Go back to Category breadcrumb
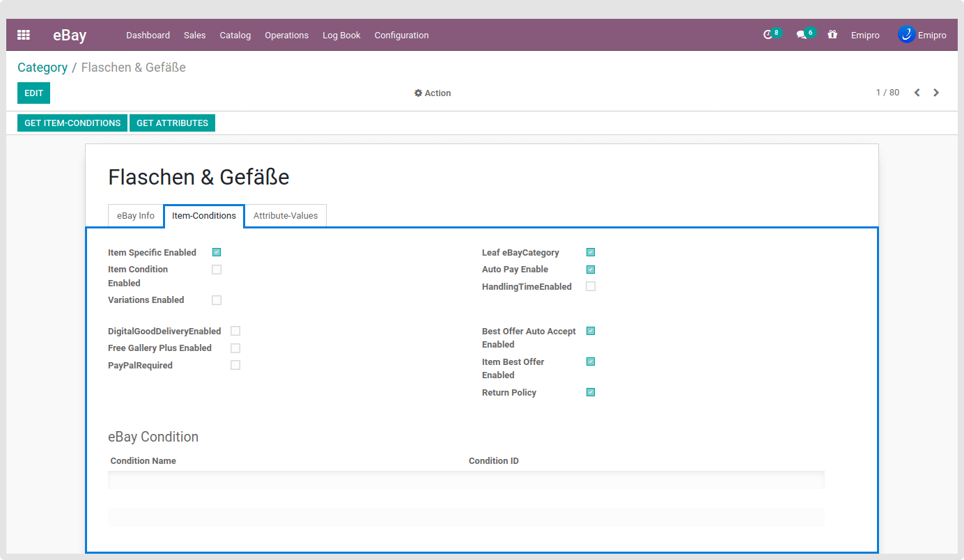Screen dimensions: 964x560 [42, 68]
